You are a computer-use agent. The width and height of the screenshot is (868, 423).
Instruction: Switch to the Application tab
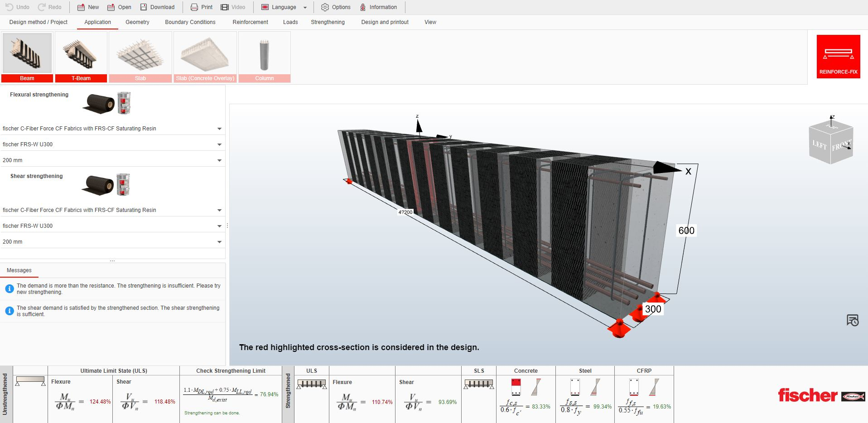coord(97,22)
